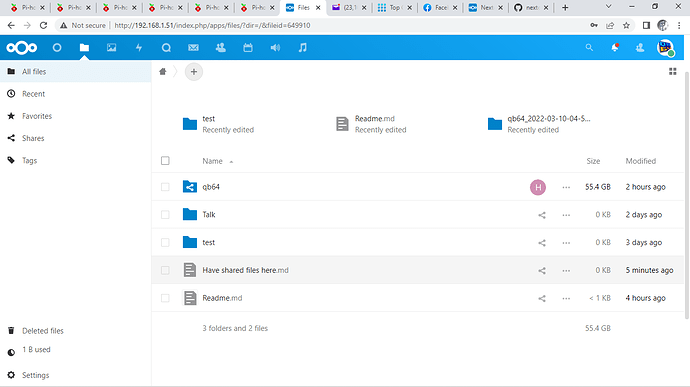Screen dimensions: 690x387
Task: Open the Nextcloud logo home link
Action: tap(22, 48)
